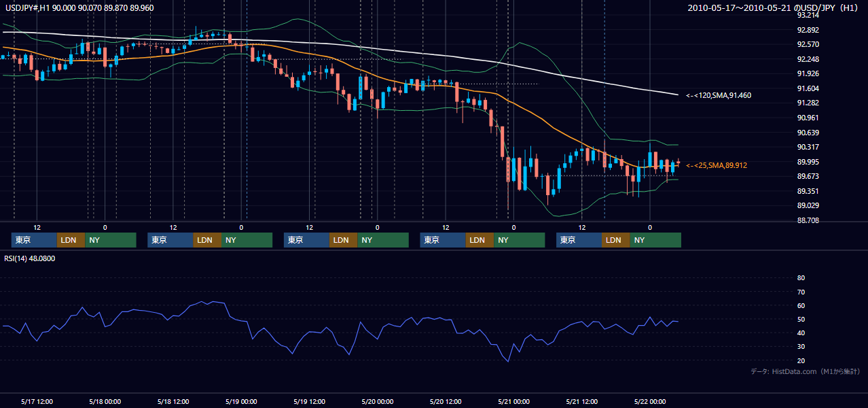Click price axis label 89.673
The width and height of the screenshot is (868, 408).
(808, 176)
